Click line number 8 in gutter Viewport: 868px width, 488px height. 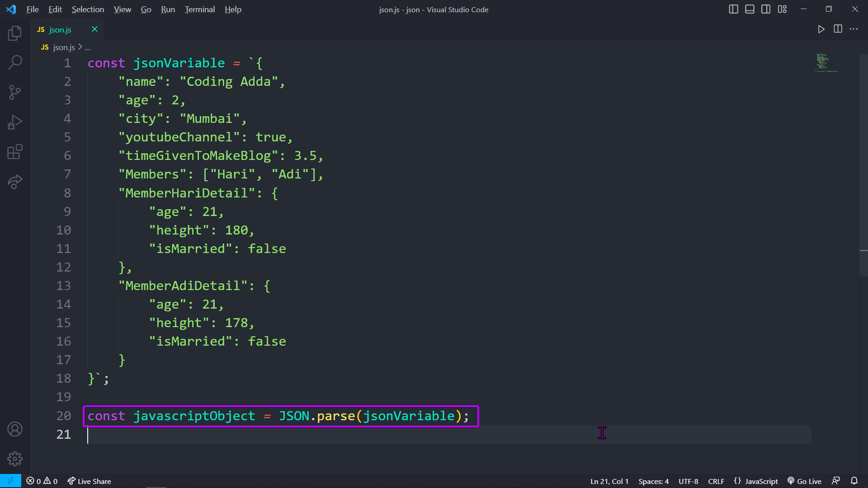(x=67, y=193)
